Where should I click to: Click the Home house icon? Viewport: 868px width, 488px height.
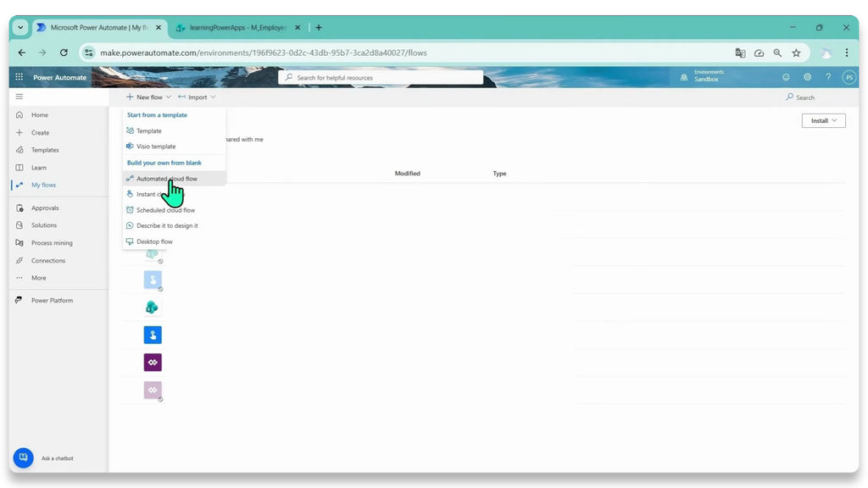point(19,115)
